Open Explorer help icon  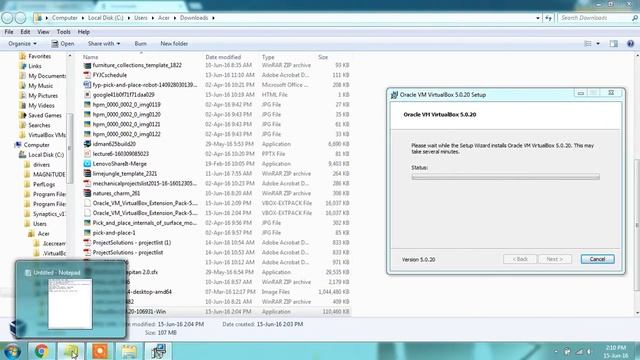click(x=630, y=44)
